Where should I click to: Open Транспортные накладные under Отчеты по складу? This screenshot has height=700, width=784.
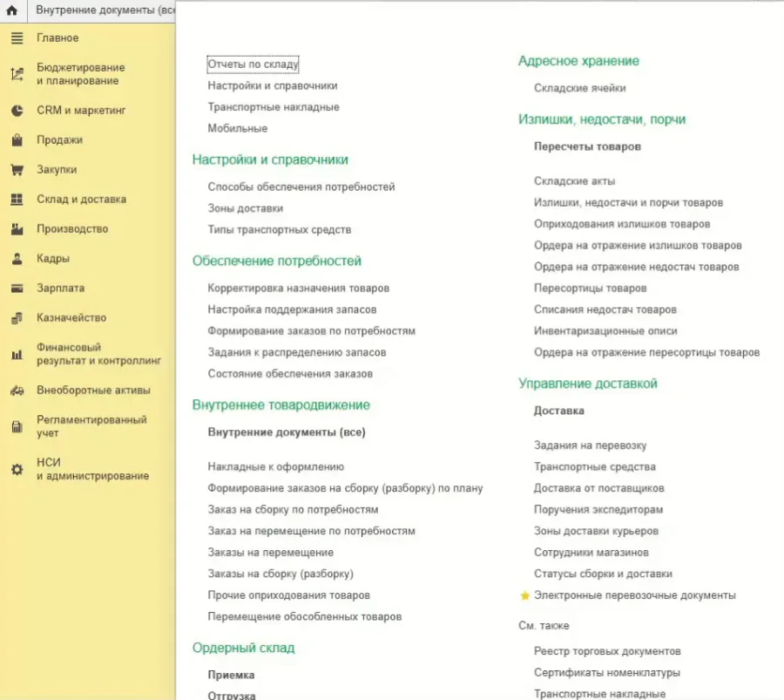(274, 107)
